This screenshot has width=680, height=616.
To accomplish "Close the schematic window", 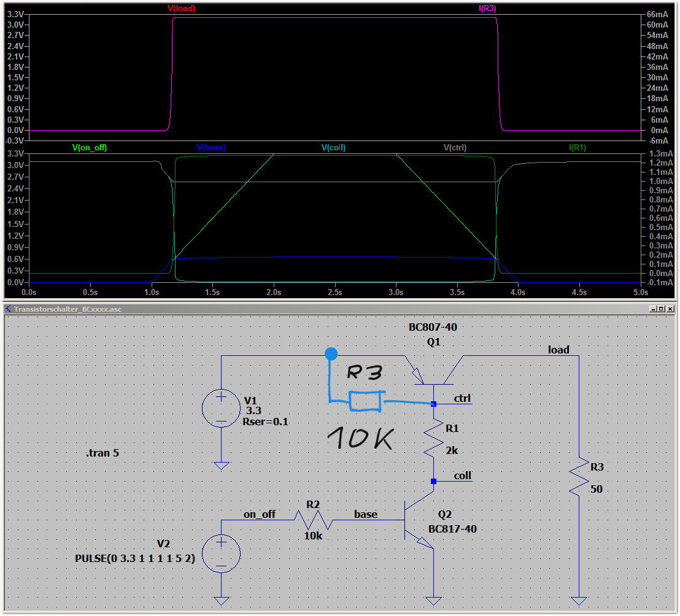I will (670, 309).
